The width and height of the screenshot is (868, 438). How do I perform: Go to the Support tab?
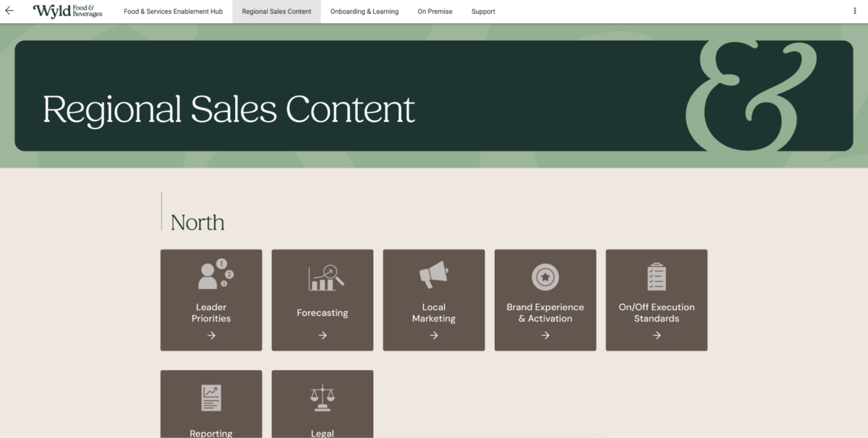483,12
